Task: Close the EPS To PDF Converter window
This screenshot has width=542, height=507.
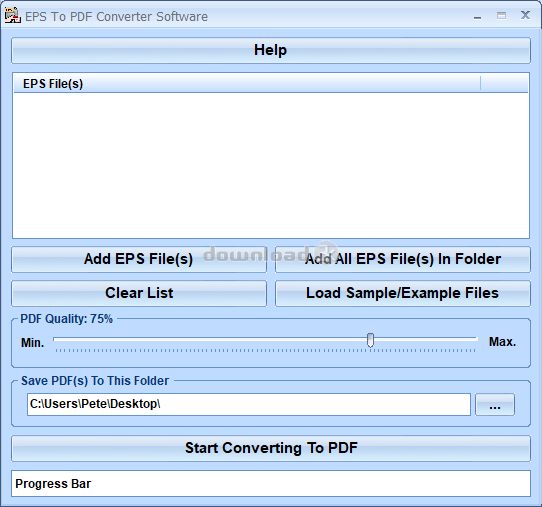Action: tap(525, 15)
